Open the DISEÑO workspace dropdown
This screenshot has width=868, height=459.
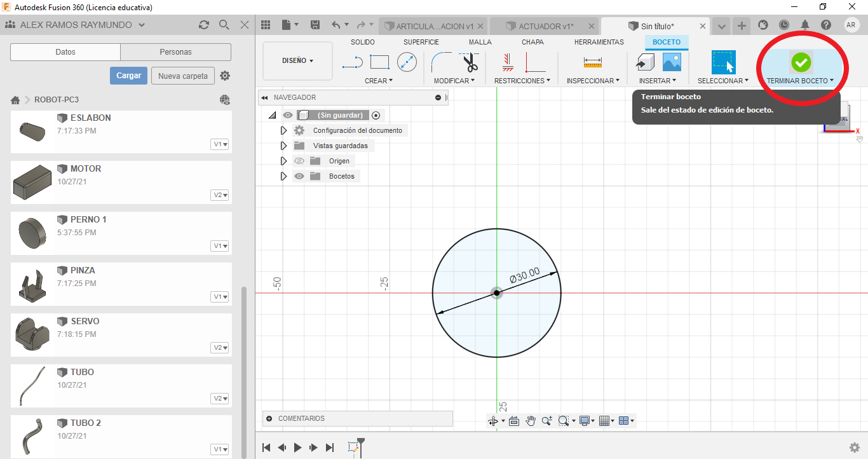[x=297, y=61]
